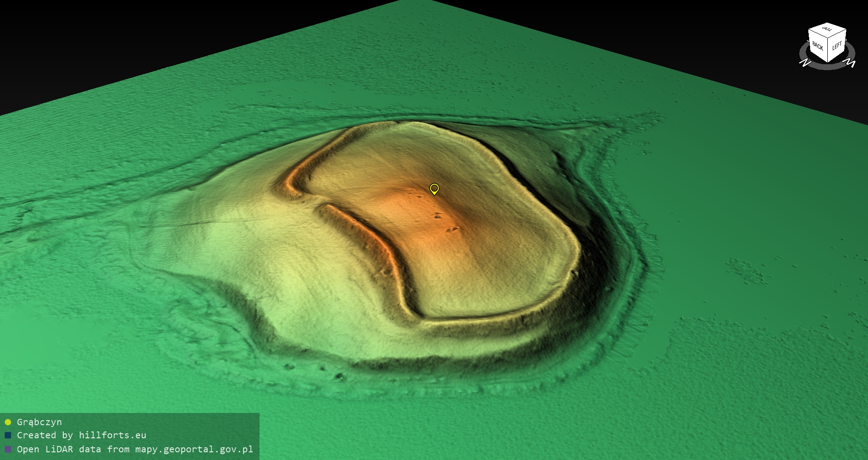868x460 pixels.
Task: Click the purple square legend marker
Action: 8,450
